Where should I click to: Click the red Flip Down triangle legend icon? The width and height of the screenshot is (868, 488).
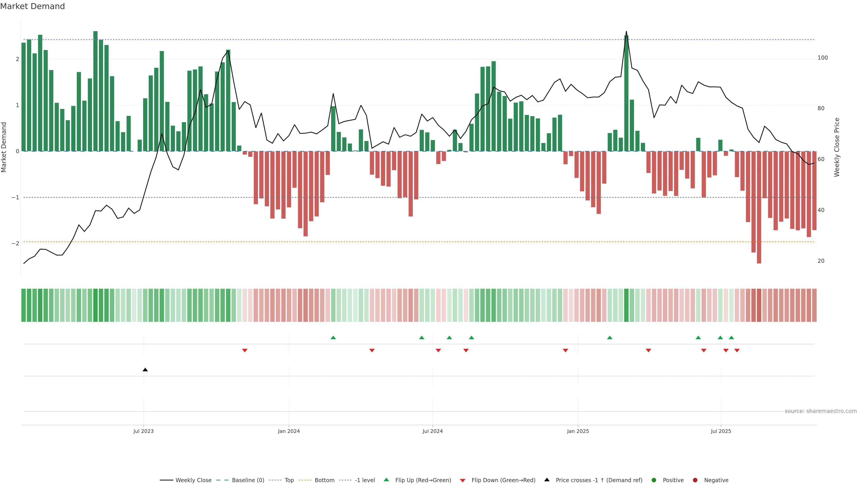[x=462, y=480]
